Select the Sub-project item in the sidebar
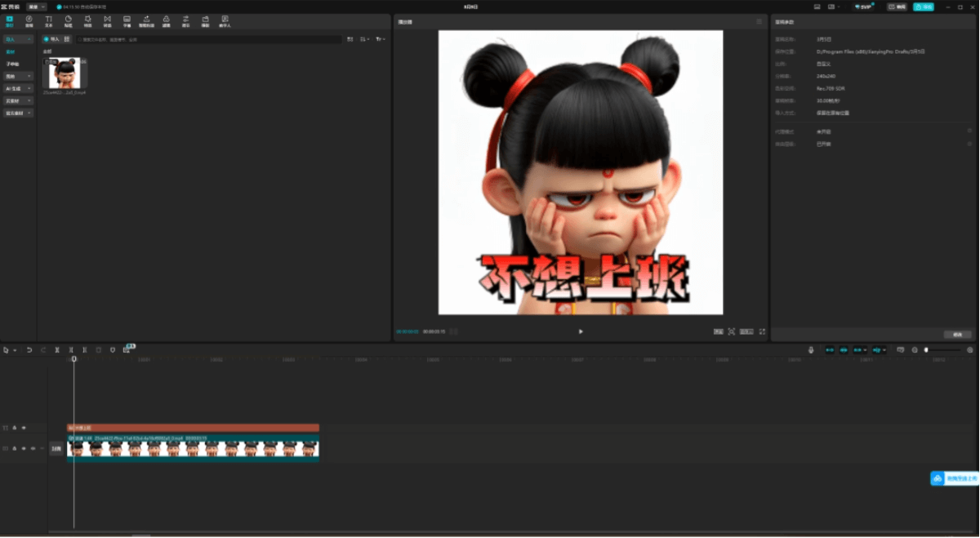This screenshot has width=980, height=538. click(x=12, y=64)
